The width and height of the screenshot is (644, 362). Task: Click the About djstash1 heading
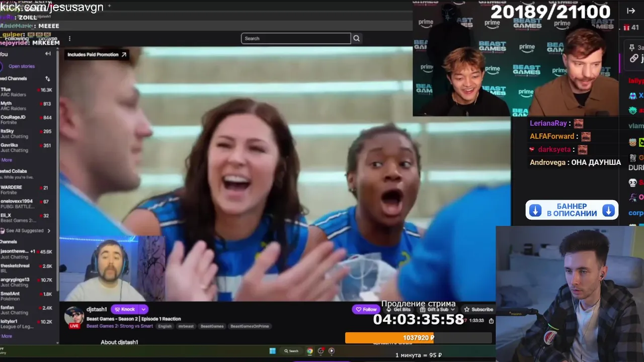[x=119, y=342]
